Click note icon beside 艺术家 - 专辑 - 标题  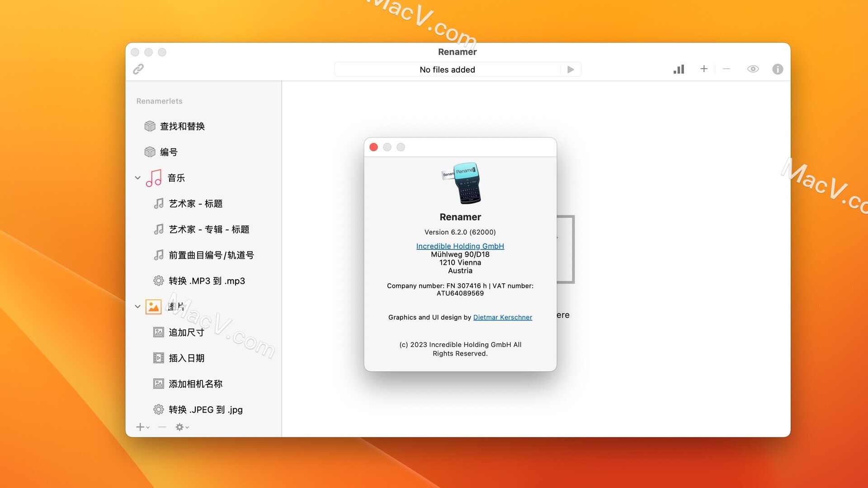pyautogui.click(x=159, y=230)
